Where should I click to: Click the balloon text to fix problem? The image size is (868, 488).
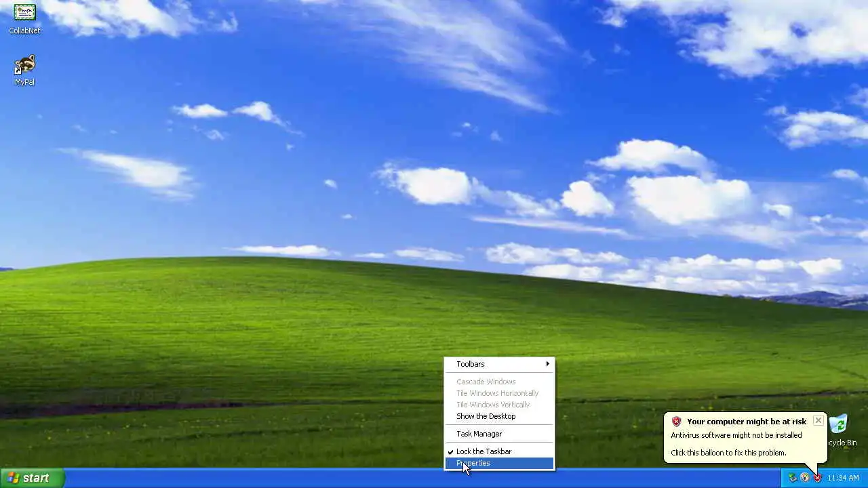[x=728, y=453]
